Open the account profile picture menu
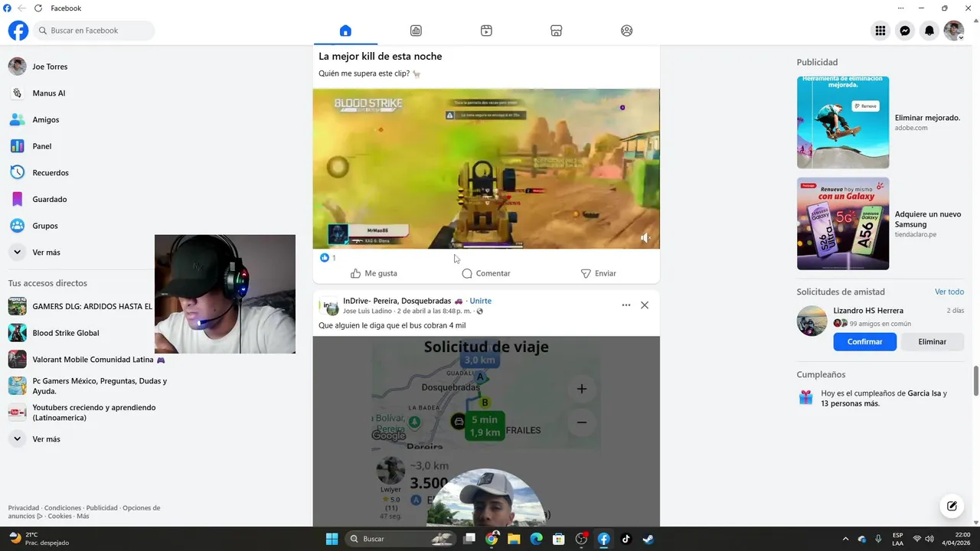Screen dimensions: 980x551 954,31
